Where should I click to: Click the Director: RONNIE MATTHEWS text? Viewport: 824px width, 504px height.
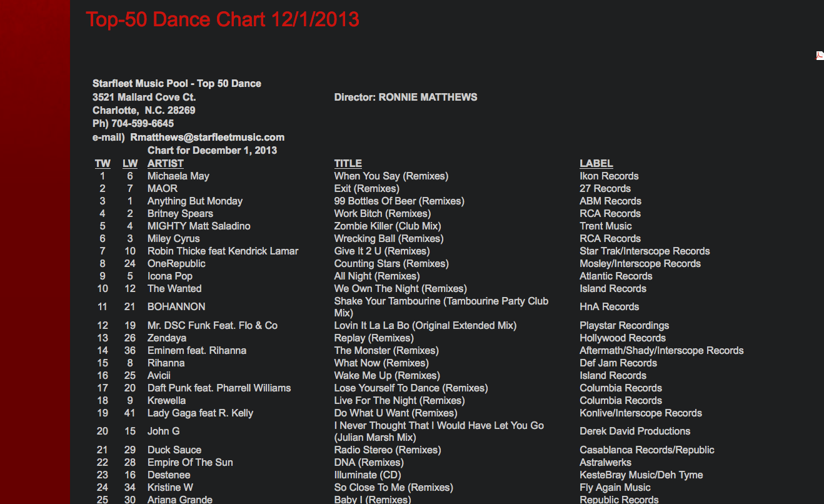(405, 98)
